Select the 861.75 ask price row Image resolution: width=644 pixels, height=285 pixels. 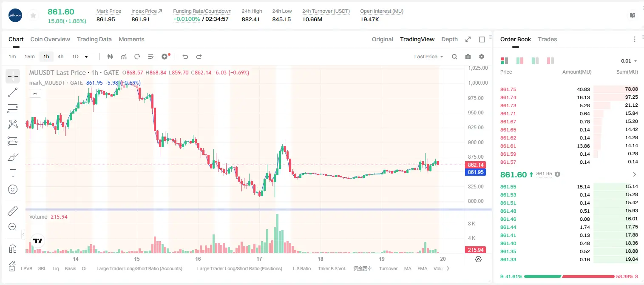569,89
